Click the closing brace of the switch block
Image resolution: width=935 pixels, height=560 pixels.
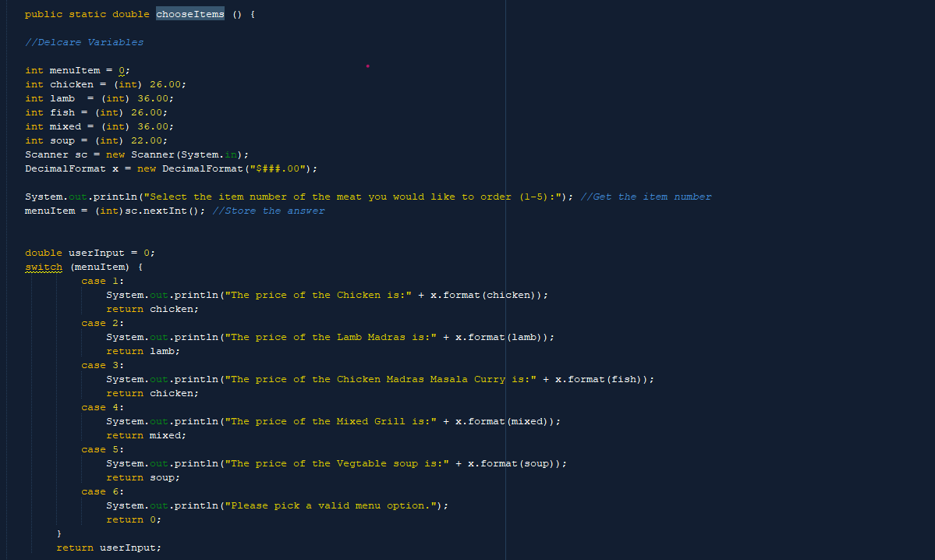tap(58, 532)
